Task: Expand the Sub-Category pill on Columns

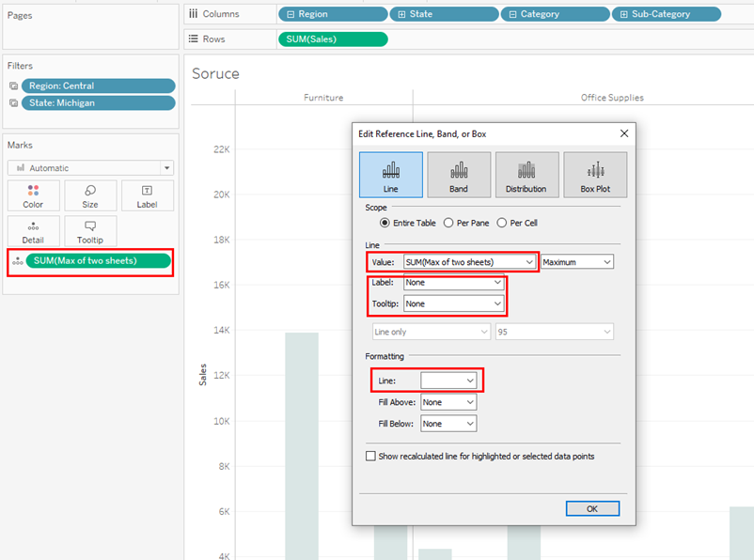Action: coord(623,14)
